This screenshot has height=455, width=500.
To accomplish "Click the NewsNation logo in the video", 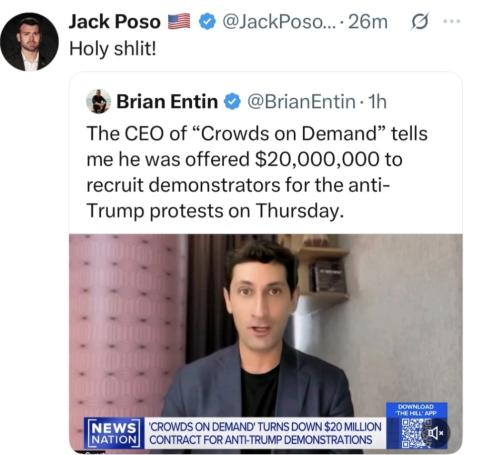I will tap(114, 433).
